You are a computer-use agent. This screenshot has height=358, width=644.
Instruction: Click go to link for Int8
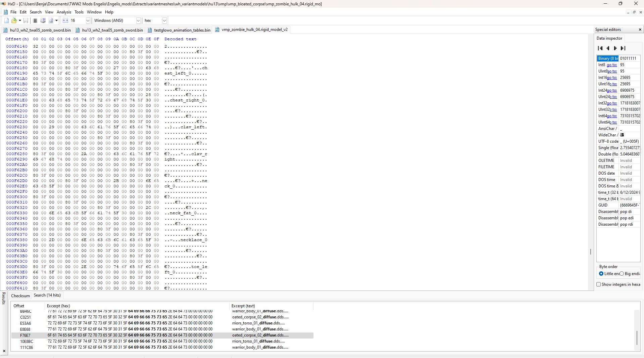(612, 65)
